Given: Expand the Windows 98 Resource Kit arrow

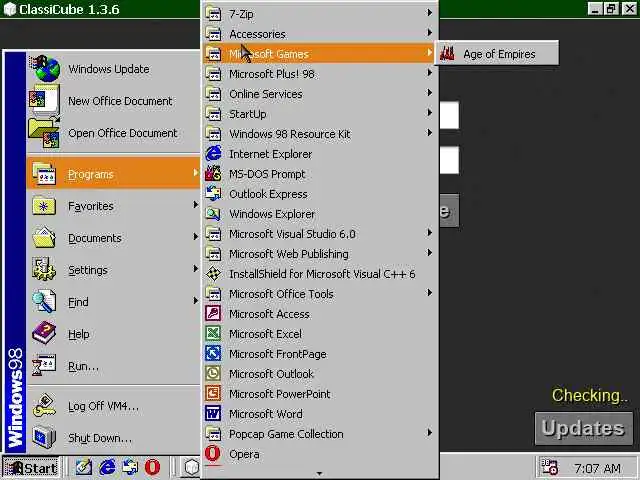Looking at the screenshot, I should 429,133.
